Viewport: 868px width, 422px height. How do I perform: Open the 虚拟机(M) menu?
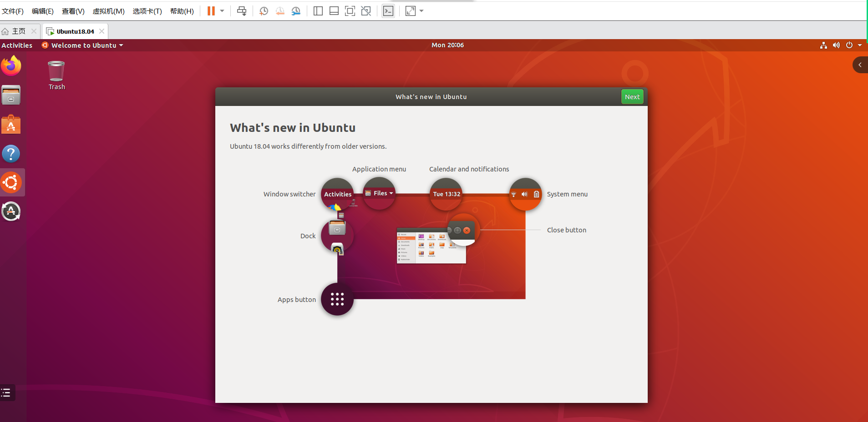point(109,11)
